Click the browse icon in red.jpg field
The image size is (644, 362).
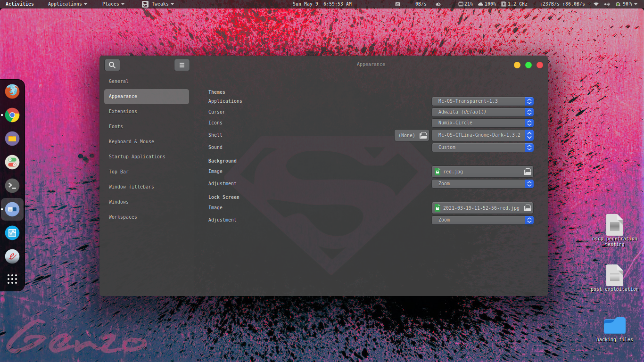point(528,172)
